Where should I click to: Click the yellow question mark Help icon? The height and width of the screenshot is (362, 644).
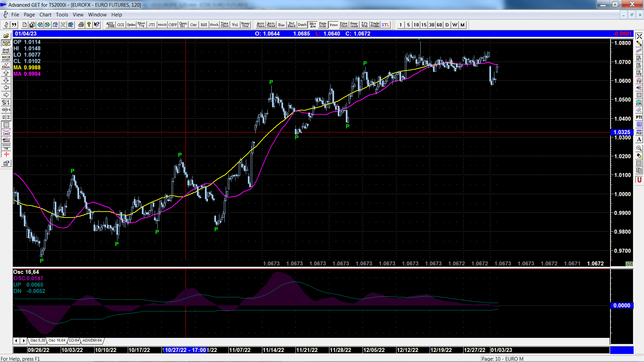pyautogui.click(x=89, y=25)
